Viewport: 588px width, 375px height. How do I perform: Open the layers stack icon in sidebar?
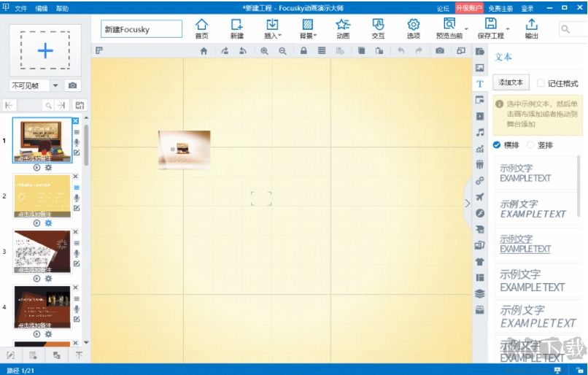coord(479,293)
